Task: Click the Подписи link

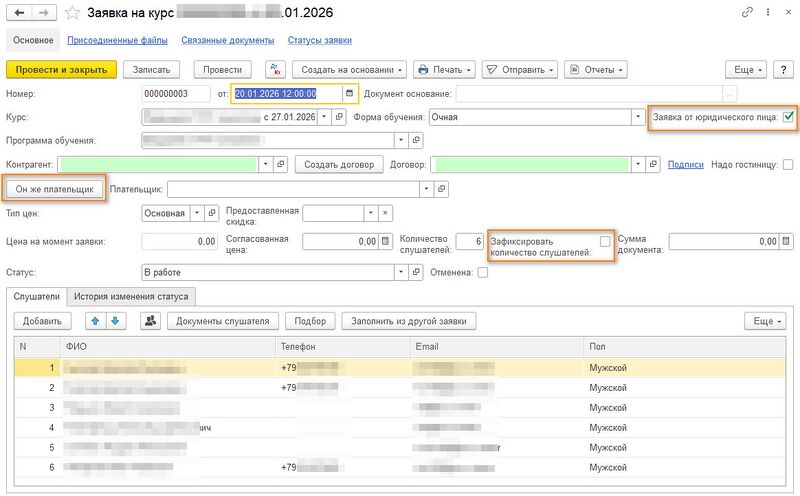Action: click(685, 164)
